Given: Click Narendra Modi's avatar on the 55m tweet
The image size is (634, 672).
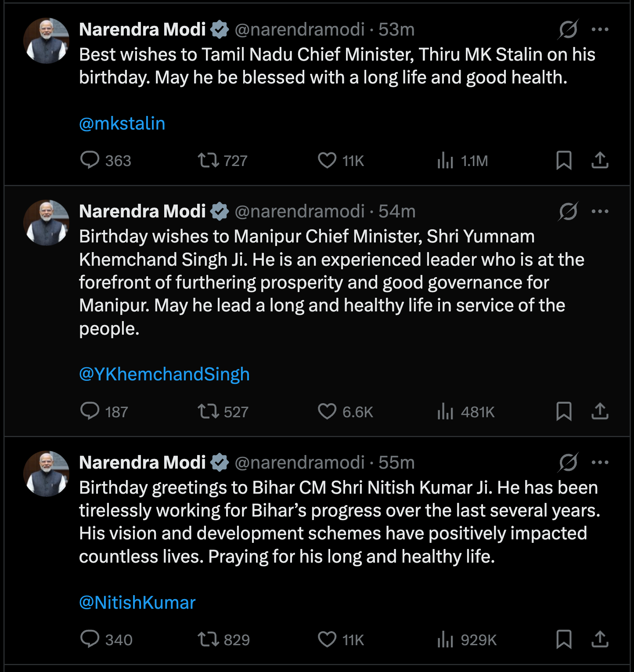Looking at the screenshot, I should pyautogui.click(x=46, y=473).
